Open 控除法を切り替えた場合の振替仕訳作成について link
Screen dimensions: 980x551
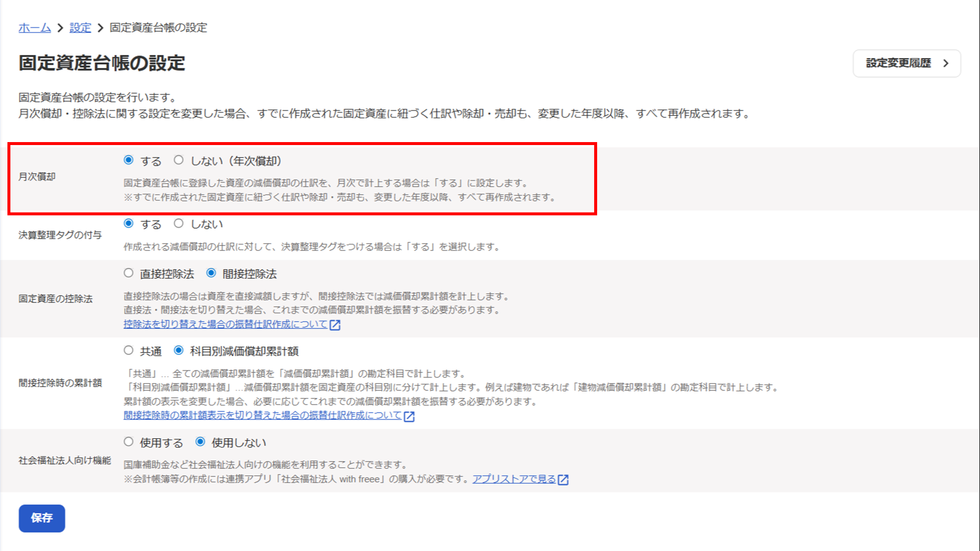pyautogui.click(x=226, y=324)
